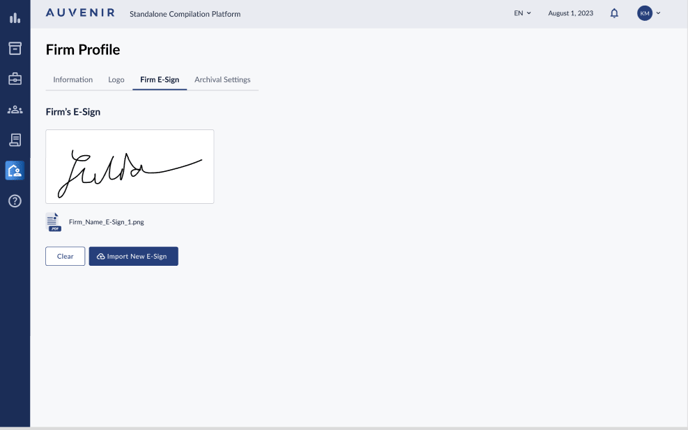Click the notification bell icon

click(x=614, y=13)
